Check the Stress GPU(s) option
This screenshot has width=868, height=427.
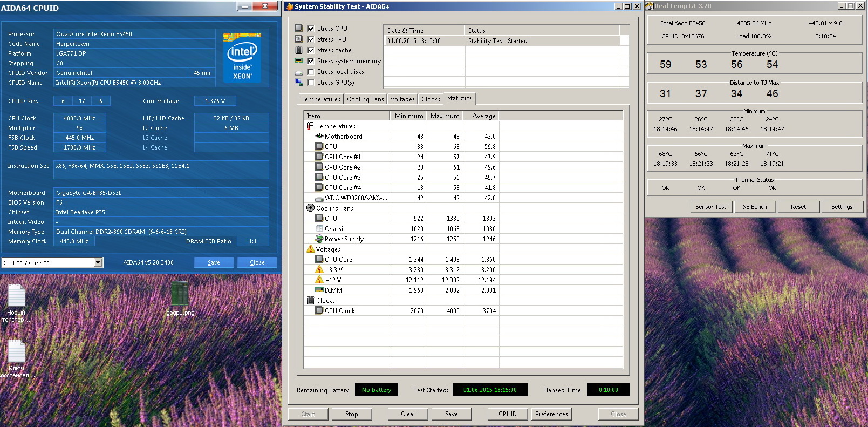click(311, 83)
